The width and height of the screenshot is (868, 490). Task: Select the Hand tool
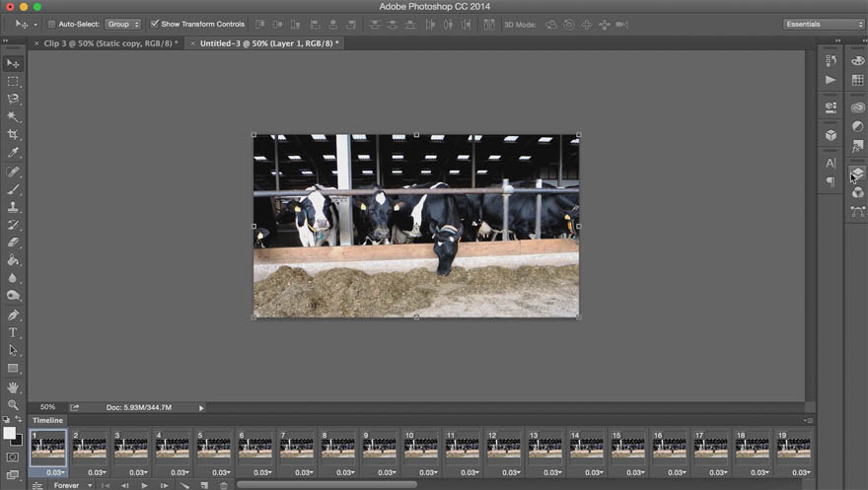coord(13,387)
